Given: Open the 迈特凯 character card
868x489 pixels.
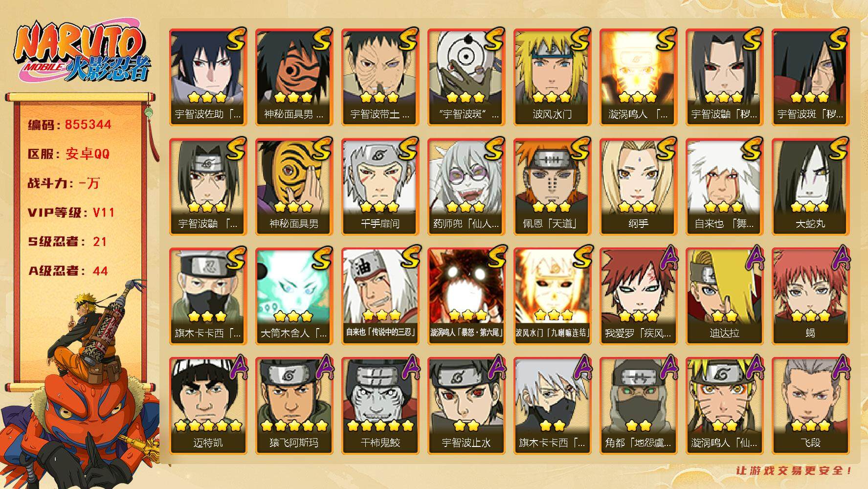Looking at the screenshot, I should click(x=208, y=405).
